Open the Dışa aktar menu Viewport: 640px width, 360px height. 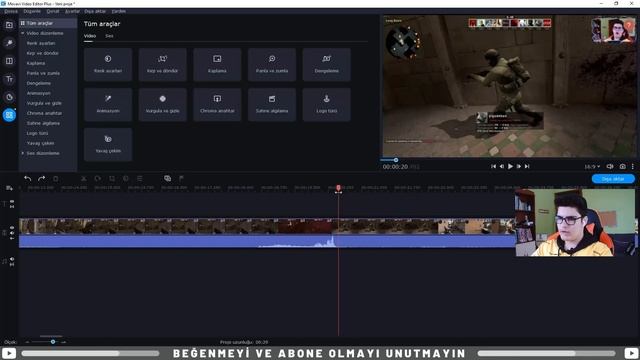click(x=95, y=11)
